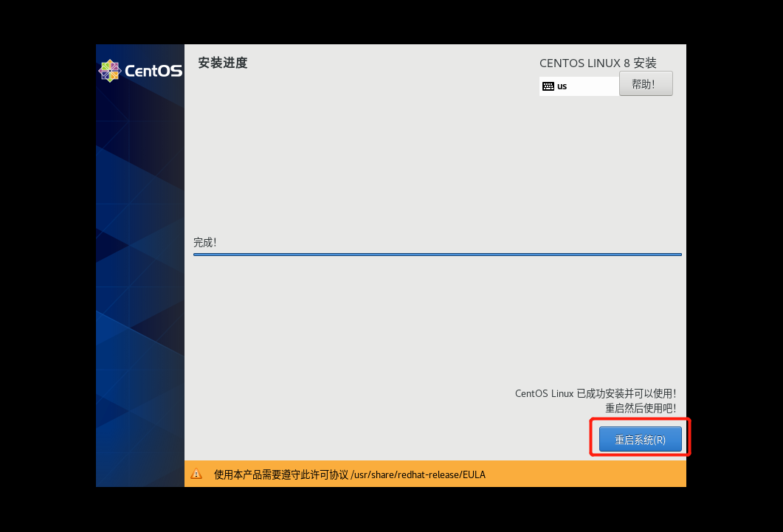The image size is (783, 532).
Task: Click the 重启系统(R) reboot button
Action: [x=640, y=439]
